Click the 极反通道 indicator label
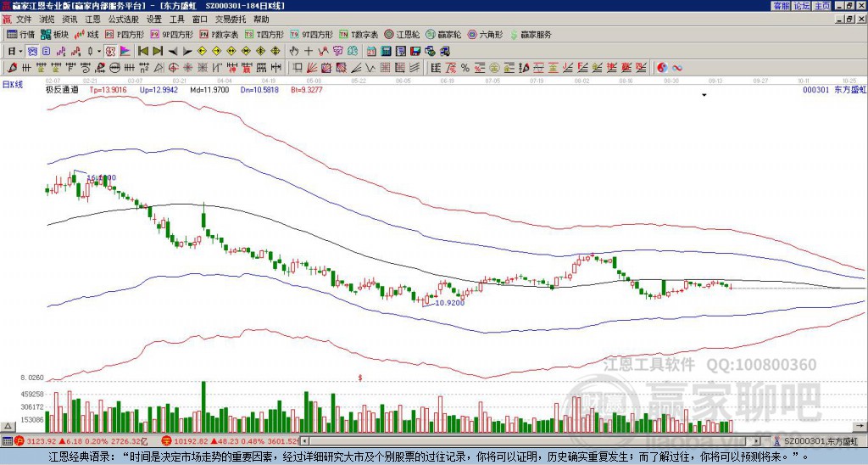This screenshot has width=868, height=465. tap(62, 90)
